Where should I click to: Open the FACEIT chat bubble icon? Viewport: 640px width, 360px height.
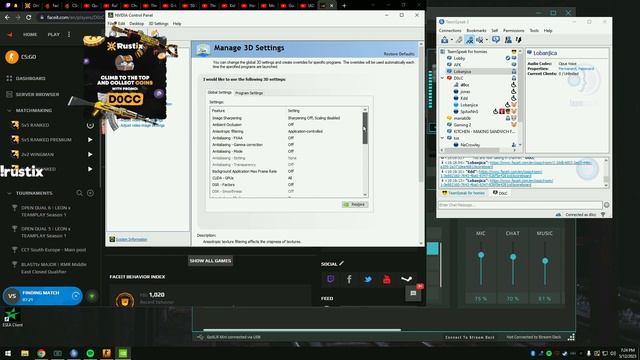click(x=413, y=293)
